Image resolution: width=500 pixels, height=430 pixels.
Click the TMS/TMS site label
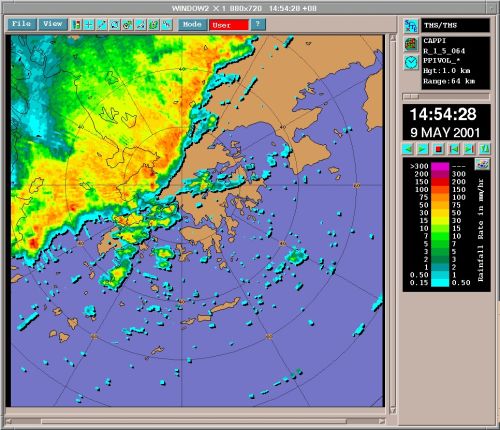pyautogui.click(x=440, y=25)
